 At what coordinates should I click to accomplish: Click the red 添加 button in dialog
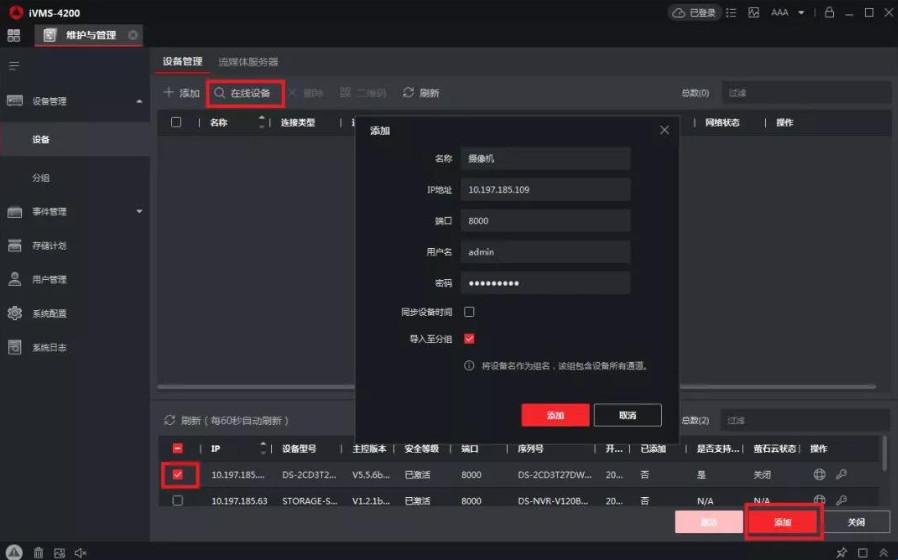(555, 415)
